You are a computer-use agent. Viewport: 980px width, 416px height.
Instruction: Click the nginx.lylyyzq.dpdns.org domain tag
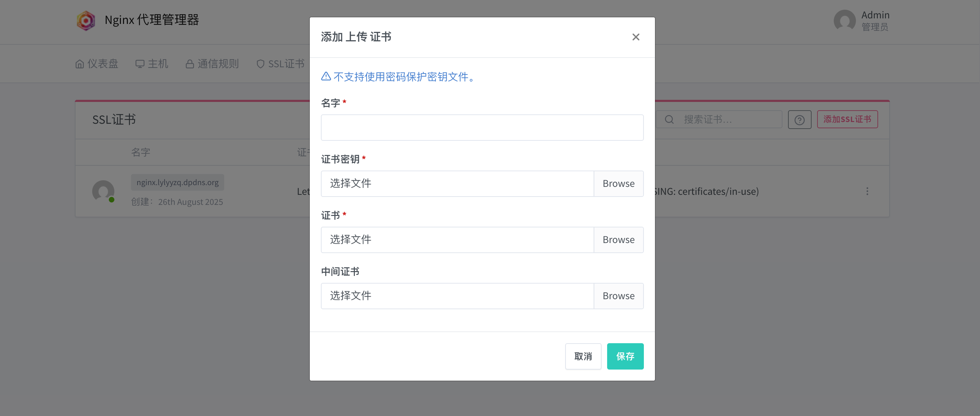[x=177, y=182]
